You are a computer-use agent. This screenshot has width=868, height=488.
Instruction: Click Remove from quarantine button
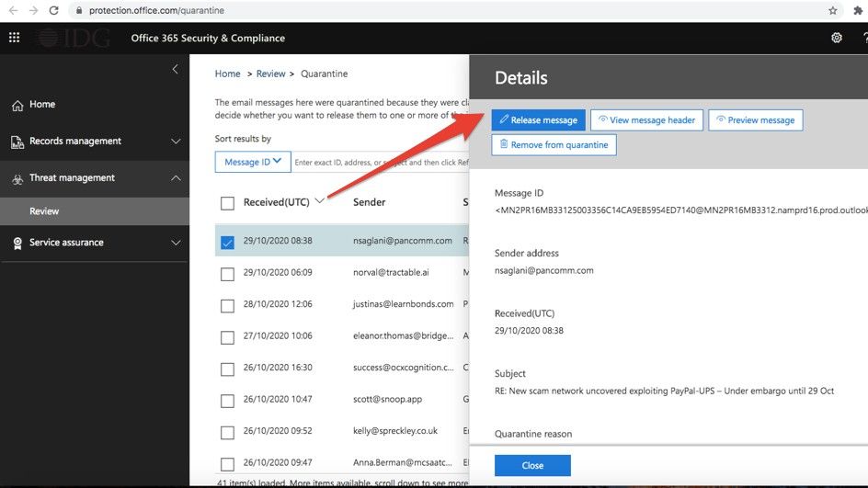click(554, 145)
